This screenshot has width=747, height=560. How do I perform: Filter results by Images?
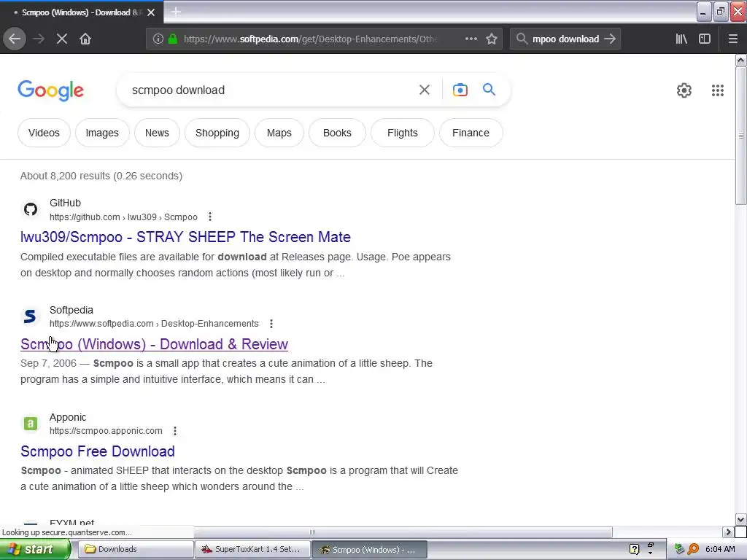tap(102, 133)
